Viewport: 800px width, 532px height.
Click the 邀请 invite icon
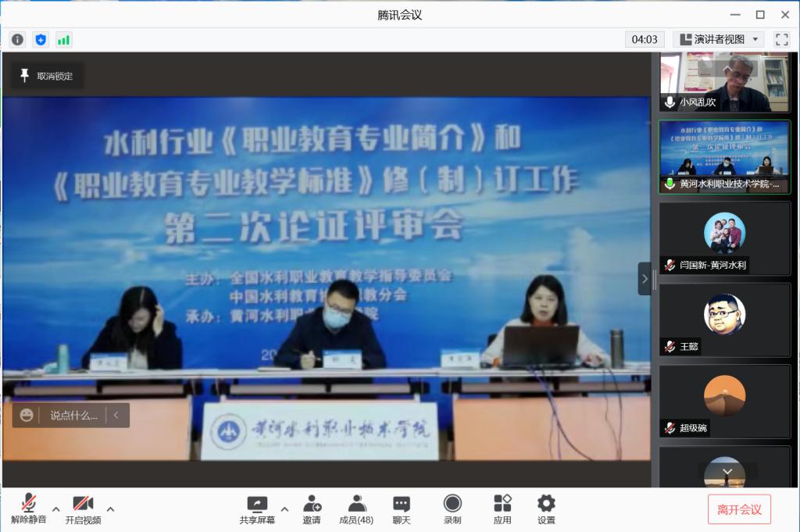312,510
